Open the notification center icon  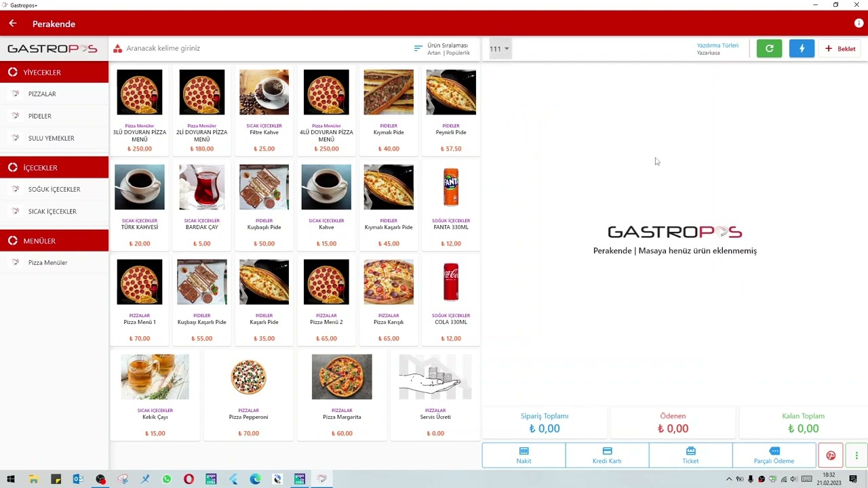click(853, 479)
